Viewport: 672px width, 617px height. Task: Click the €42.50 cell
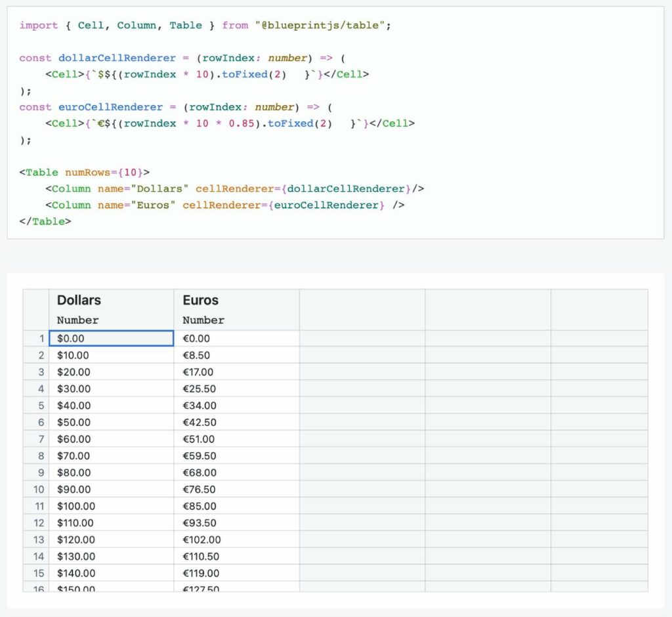click(236, 422)
